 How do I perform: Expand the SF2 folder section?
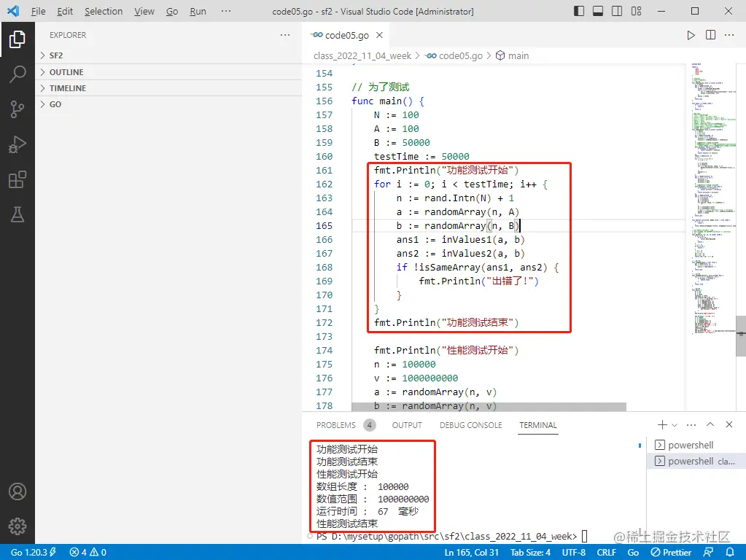click(x=169, y=55)
